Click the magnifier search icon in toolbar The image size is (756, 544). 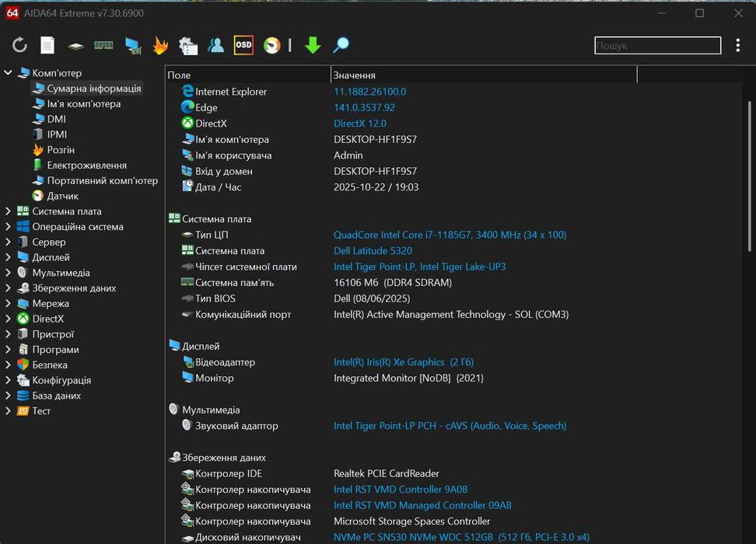(x=341, y=45)
